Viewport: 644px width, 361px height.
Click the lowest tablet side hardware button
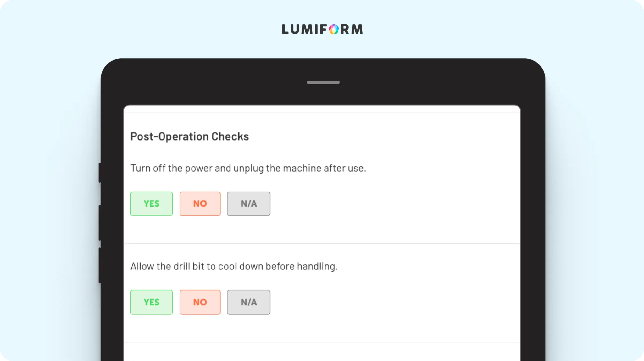coord(100,265)
